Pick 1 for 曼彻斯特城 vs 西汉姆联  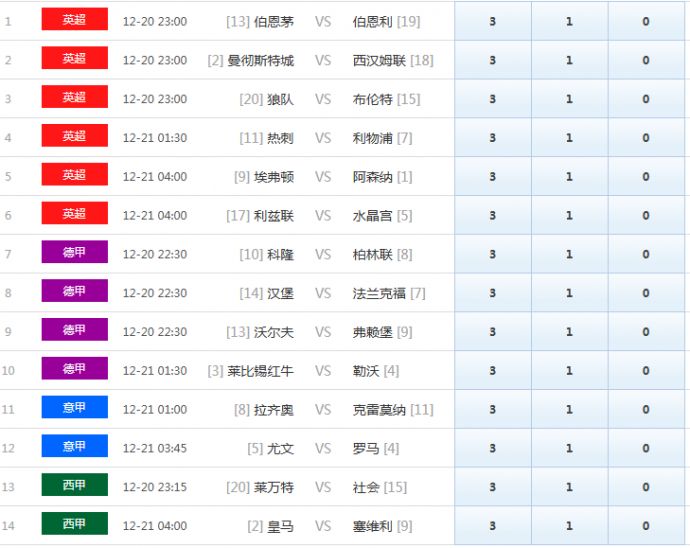pos(570,60)
